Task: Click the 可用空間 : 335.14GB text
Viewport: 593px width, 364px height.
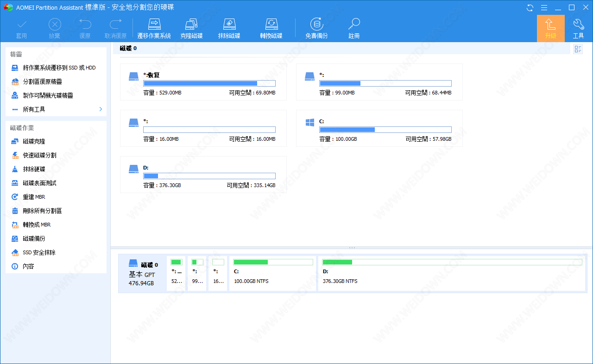Action: [x=251, y=185]
